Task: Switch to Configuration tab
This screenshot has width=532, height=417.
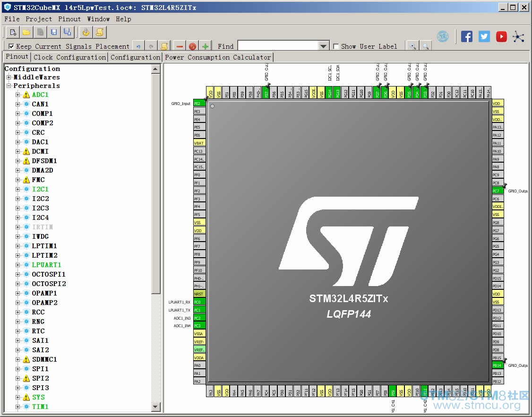Action: coord(135,57)
